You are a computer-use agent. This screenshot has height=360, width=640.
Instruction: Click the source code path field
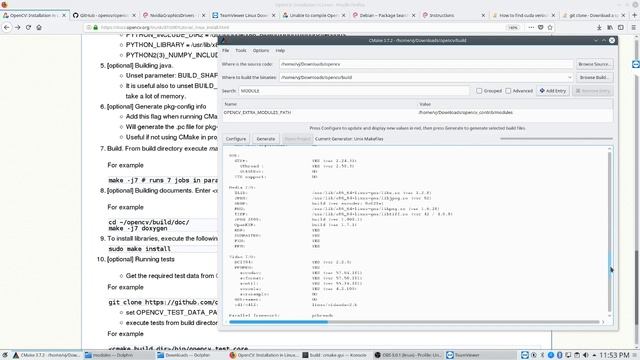pos(426,64)
